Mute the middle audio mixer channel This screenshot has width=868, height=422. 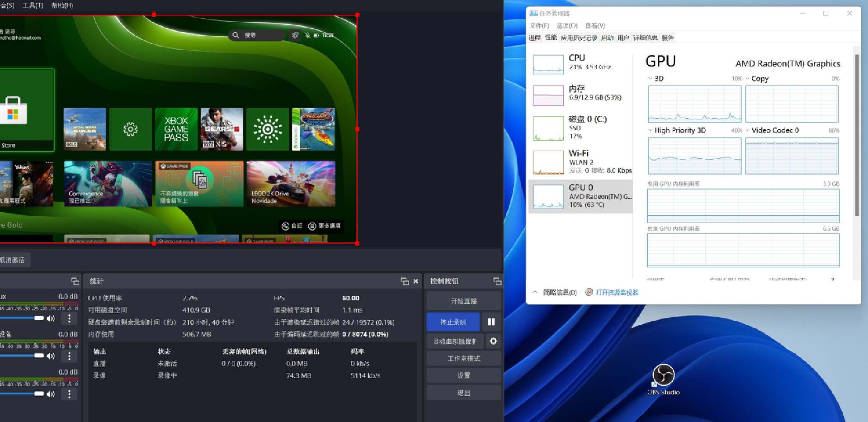[x=51, y=356]
